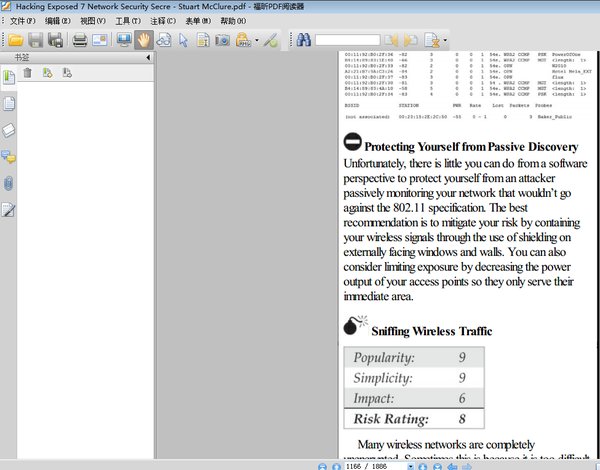Open the Signatures sidebar icon
Viewport: 600px width, 470px height.
8,210
